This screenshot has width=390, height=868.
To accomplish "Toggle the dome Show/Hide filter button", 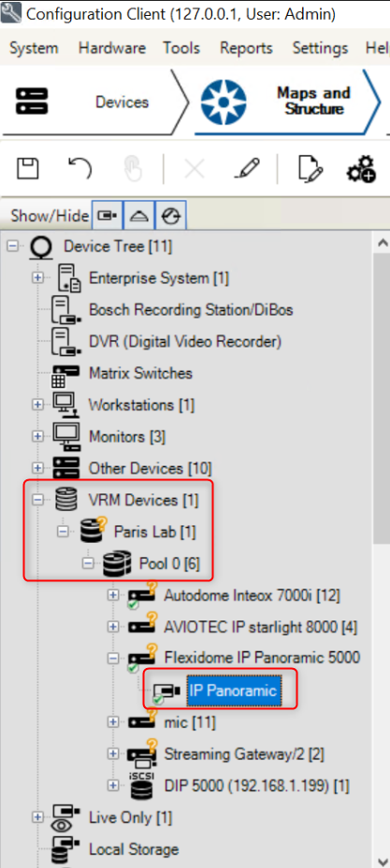I will pyautogui.click(x=138, y=215).
